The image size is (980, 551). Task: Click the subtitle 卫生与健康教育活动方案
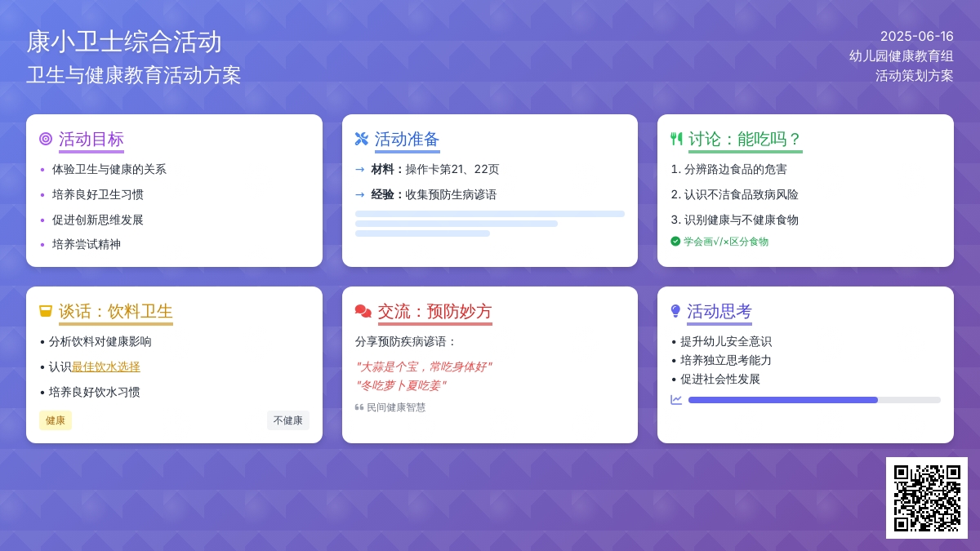coord(134,75)
